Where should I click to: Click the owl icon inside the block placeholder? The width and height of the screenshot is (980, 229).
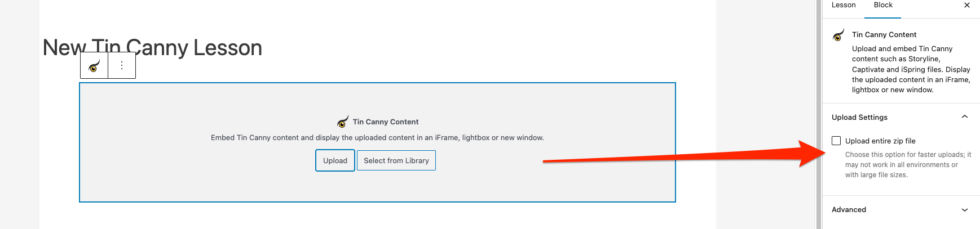pyautogui.click(x=343, y=122)
